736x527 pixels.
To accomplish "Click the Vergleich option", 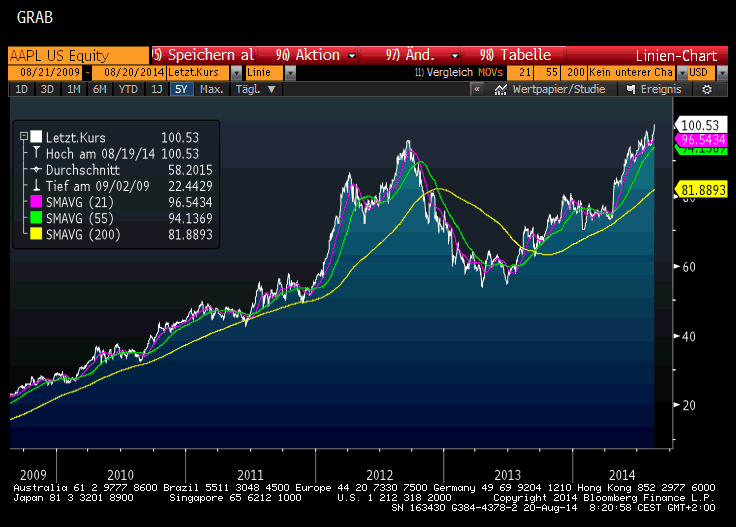I will point(444,72).
